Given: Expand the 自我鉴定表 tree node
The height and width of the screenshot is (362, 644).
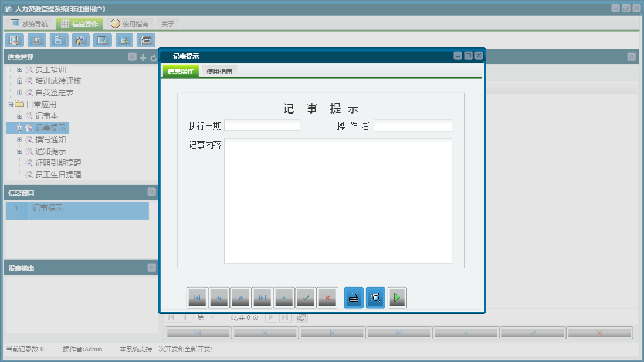Looking at the screenshot, I should tap(19, 93).
